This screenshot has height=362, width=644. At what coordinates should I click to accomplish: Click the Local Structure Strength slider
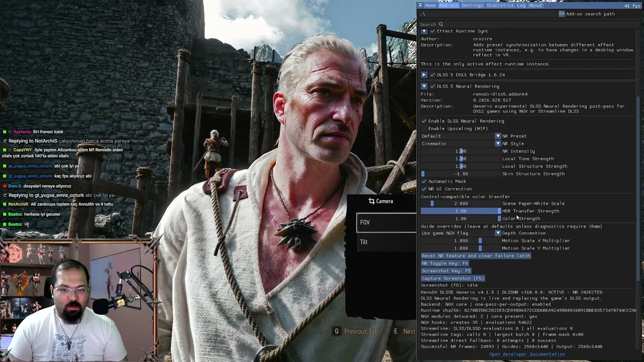461,166
